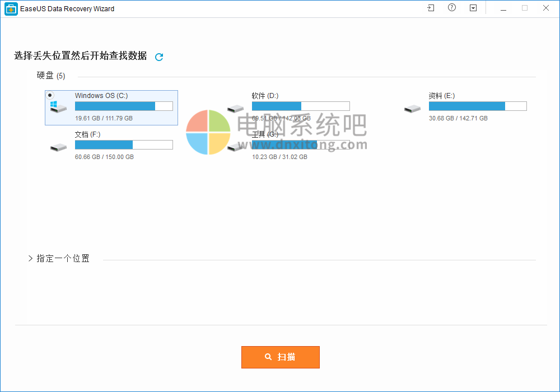Image resolution: width=560 pixels, height=392 pixels.
Task: Click the 资料 (E:) drive icon
Action: [x=413, y=108]
